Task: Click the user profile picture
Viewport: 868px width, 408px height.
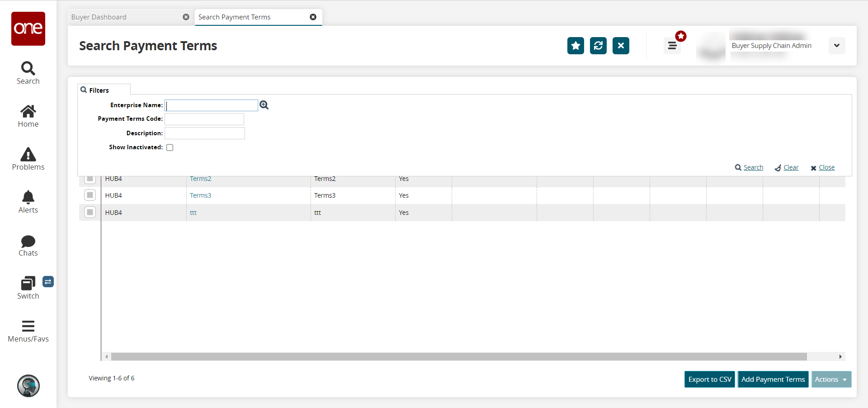Action: pyautogui.click(x=712, y=46)
